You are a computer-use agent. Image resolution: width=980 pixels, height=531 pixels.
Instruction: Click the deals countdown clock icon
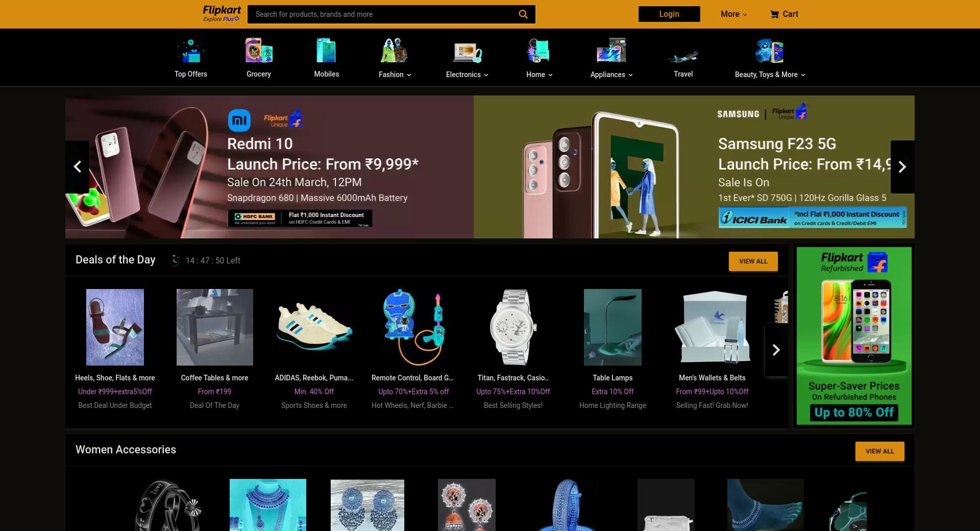point(175,260)
